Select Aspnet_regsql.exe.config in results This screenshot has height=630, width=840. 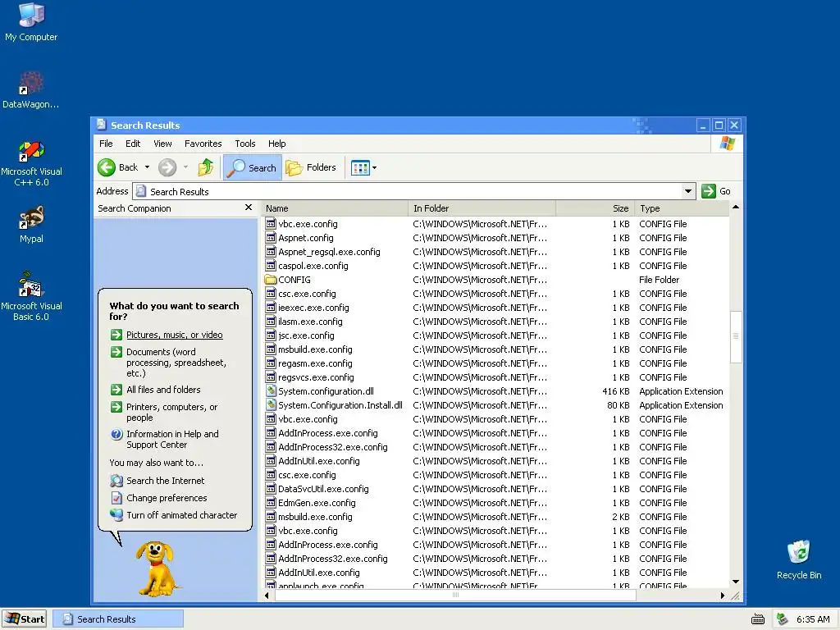(329, 252)
